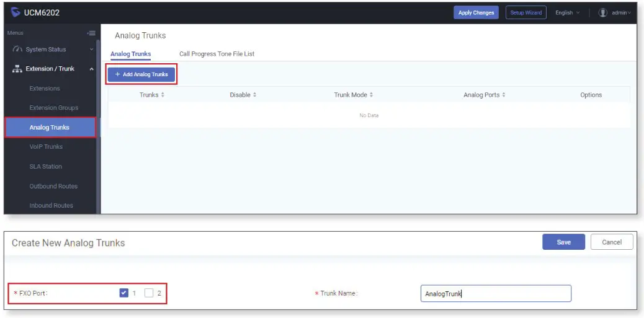Cancel creating the analog trunk

[612, 242]
